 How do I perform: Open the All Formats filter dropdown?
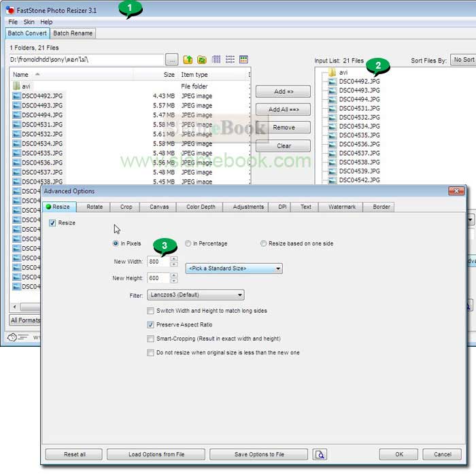pyautogui.click(x=25, y=320)
